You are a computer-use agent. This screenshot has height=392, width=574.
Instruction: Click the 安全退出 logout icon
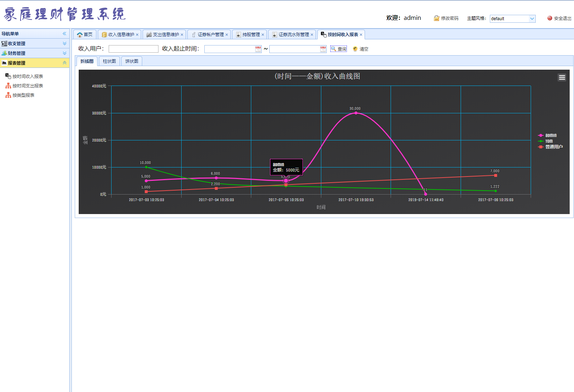coord(550,18)
